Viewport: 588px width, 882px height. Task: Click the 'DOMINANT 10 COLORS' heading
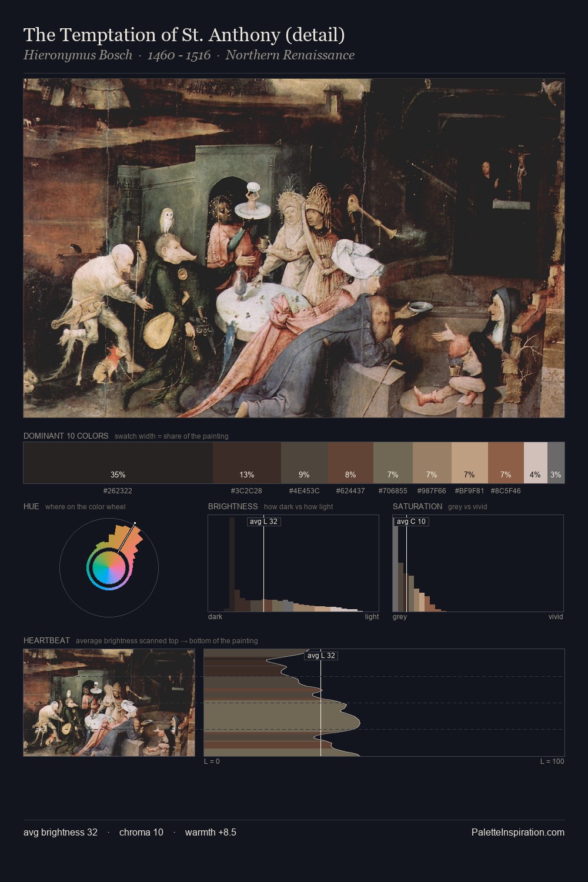click(x=66, y=436)
